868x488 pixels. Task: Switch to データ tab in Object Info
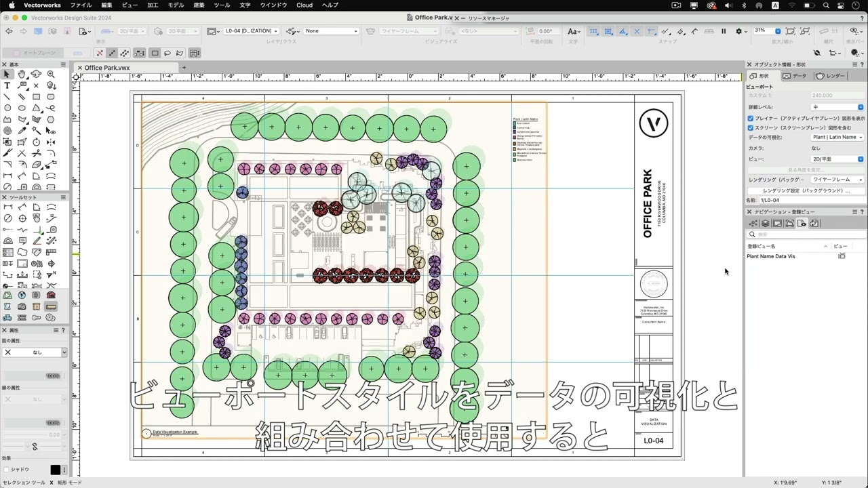pyautogui.click(x=795, y=76)
